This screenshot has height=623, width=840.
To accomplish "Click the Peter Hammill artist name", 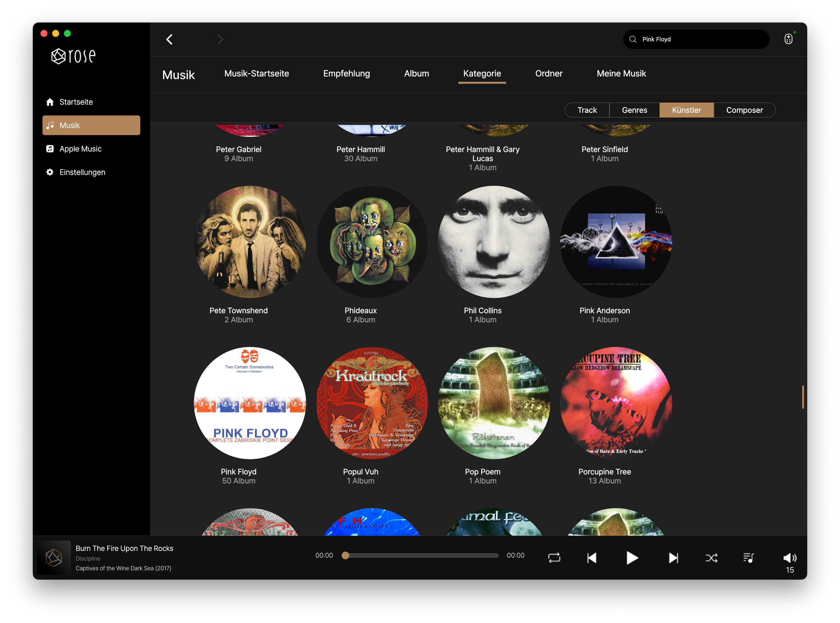I will point(361,149).
